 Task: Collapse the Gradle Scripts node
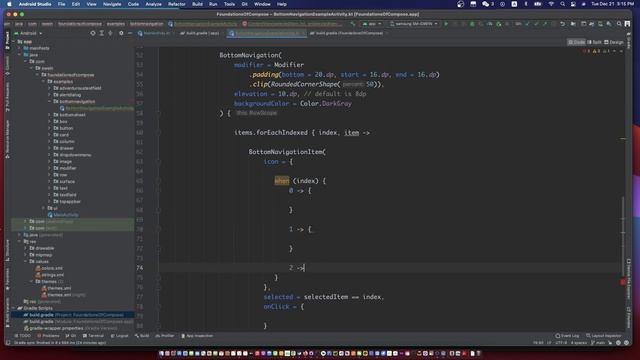[13, 308]
